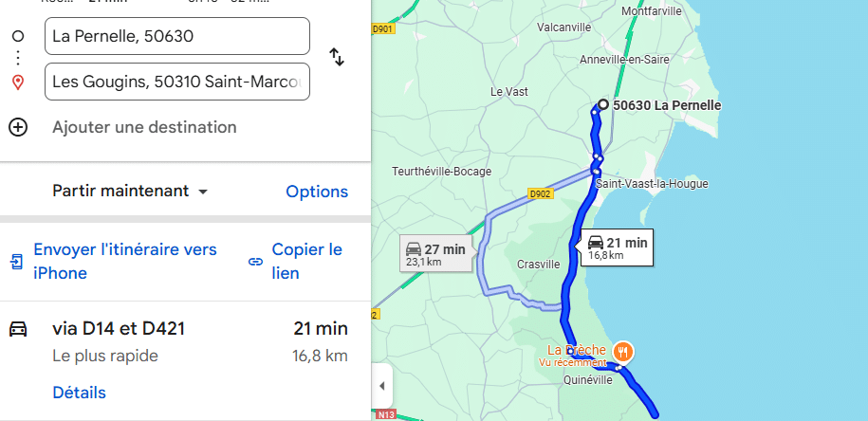Click the chain link icon beside Copier le lien
The height and width of the screenshot is (421, 868).
click(255, 262)
